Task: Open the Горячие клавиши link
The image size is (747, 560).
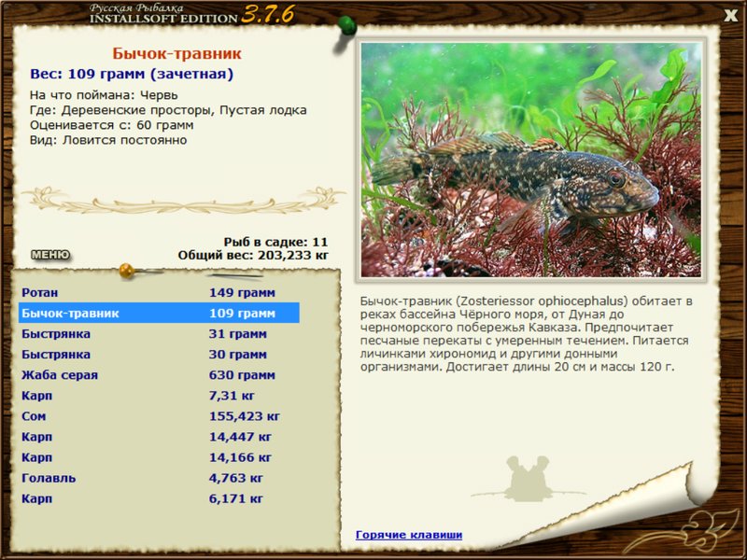Action: point(409,535)
